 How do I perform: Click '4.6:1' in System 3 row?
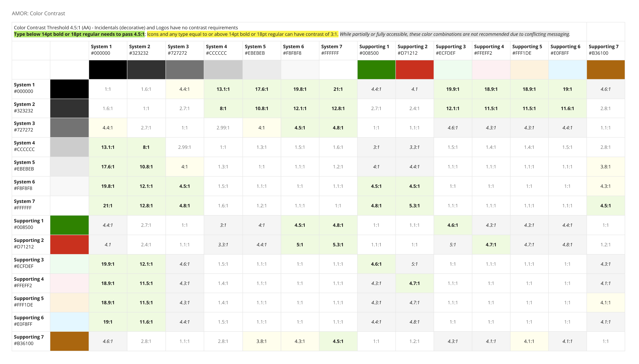pos(453,128)
